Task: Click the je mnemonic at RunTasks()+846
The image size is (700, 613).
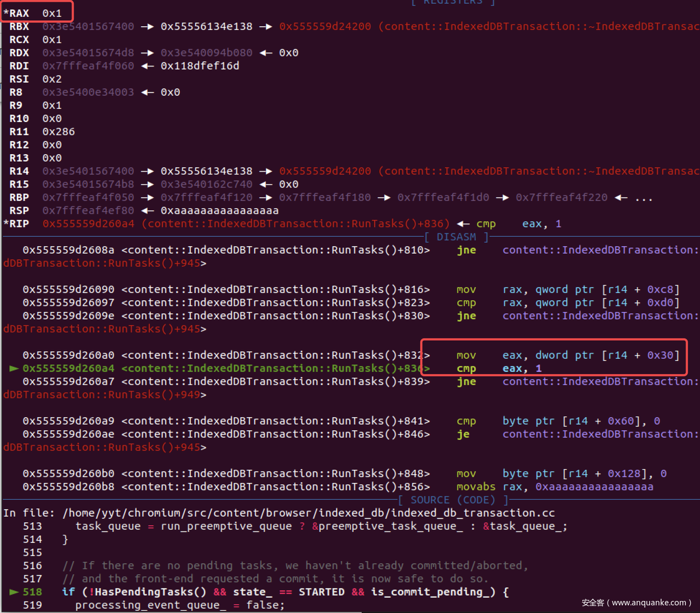Action: pyautogui.click(x=463, y=434)
